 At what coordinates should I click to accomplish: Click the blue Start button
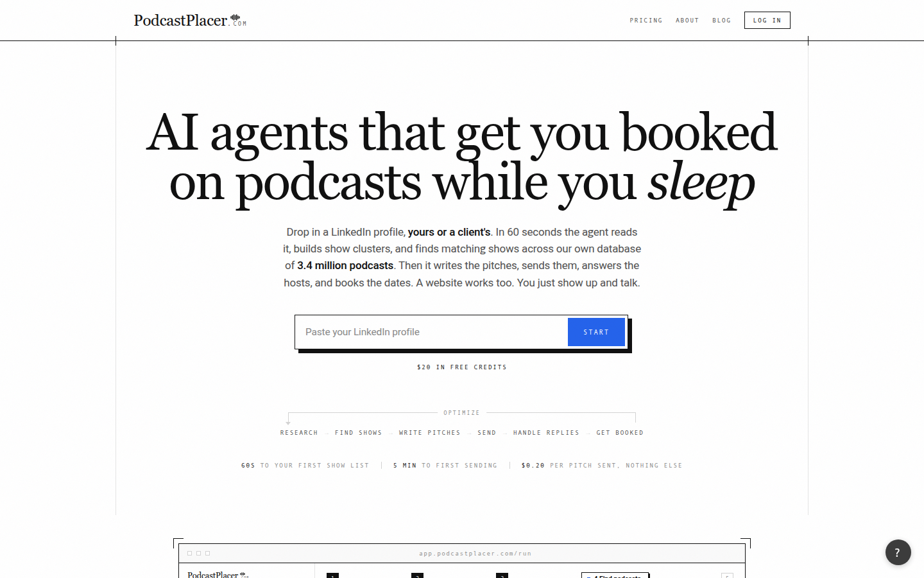[596, 332]
